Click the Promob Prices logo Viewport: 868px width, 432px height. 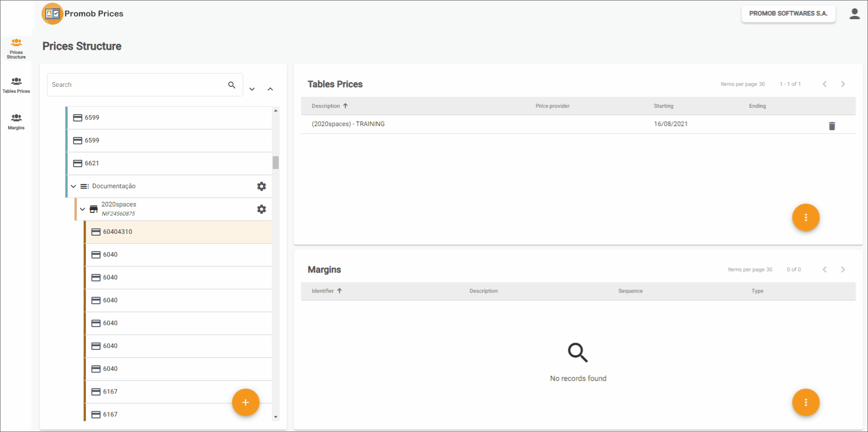[x=53, y=14]
